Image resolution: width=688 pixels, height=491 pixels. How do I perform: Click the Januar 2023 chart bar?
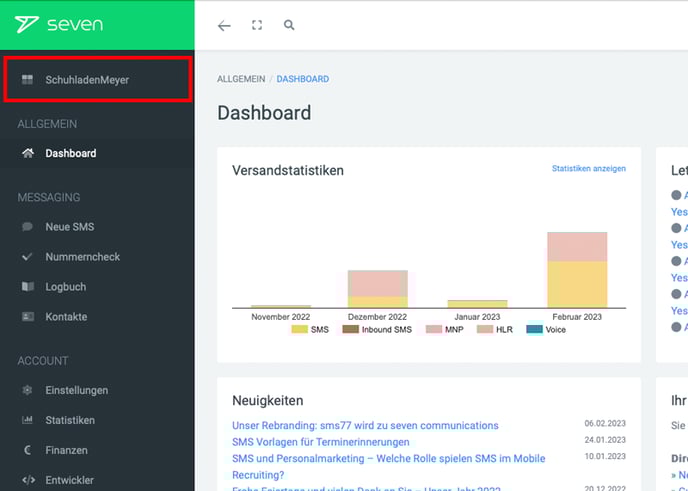click(x=477, y=304)
